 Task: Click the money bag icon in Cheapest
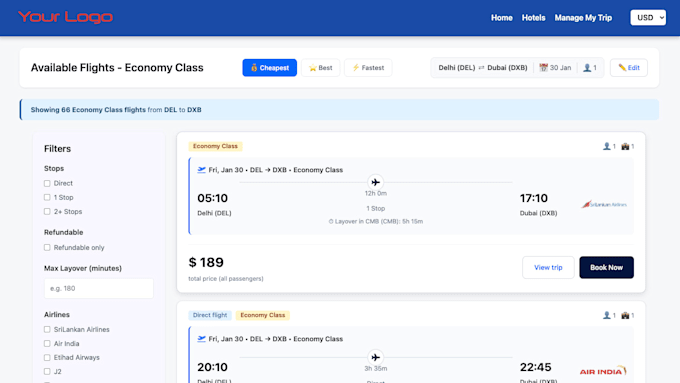(x=254, y=68)
